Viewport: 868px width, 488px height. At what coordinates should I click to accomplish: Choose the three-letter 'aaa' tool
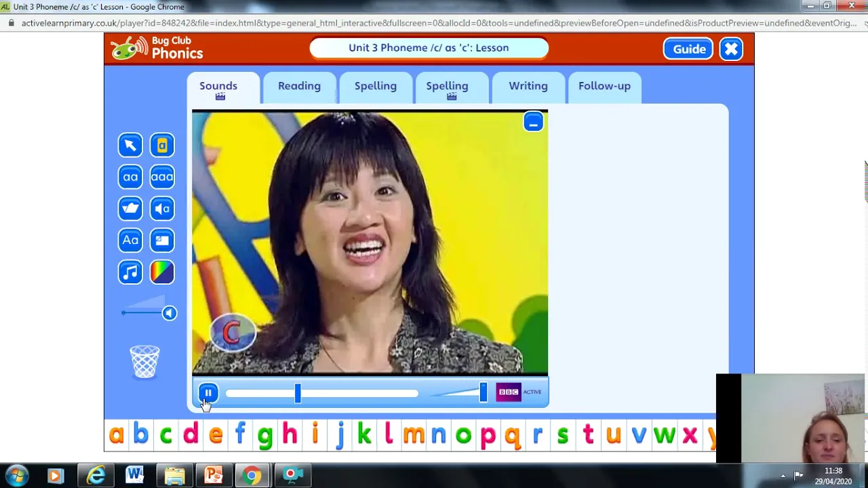click(x=162, y=177)
